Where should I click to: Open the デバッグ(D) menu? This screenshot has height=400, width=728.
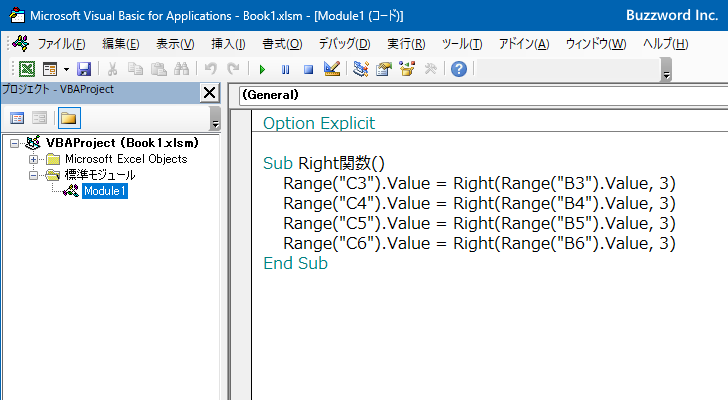coord(344,44)
